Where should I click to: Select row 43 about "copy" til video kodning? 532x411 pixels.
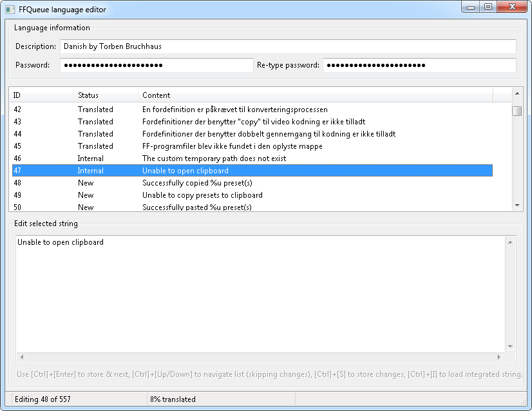(252, 122)
